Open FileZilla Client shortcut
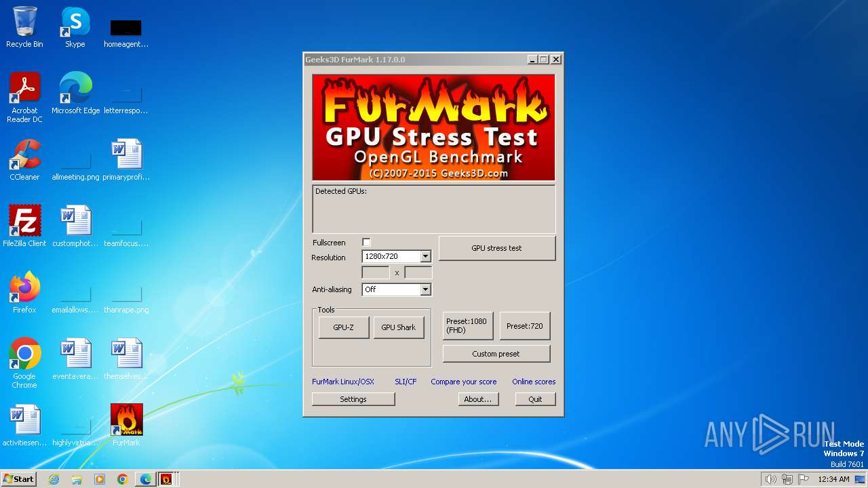868x488 pixels. [24, 226]
